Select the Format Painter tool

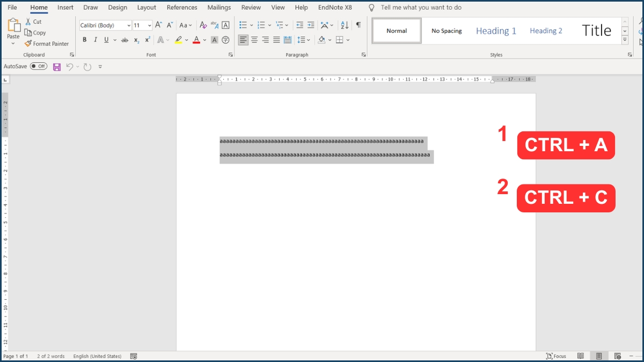(x=47, y=43)
